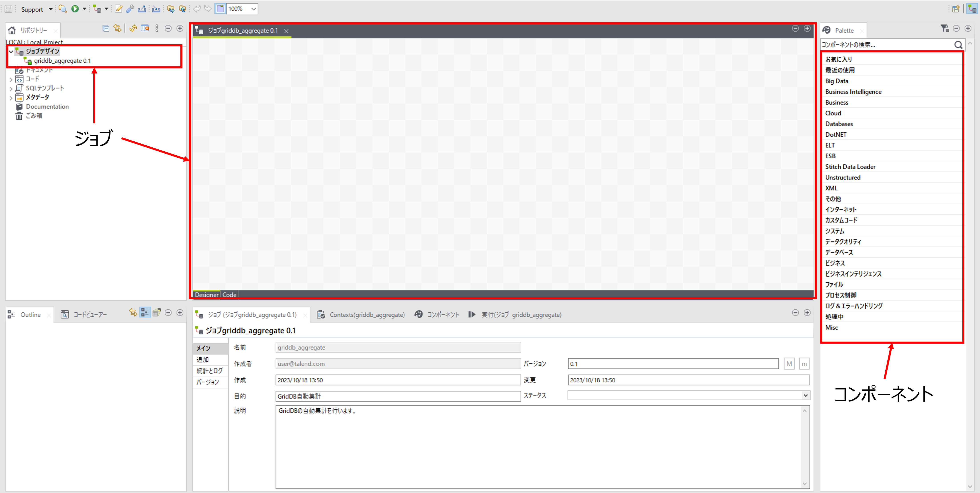Open the ステータス dropdown

[805, 396]
